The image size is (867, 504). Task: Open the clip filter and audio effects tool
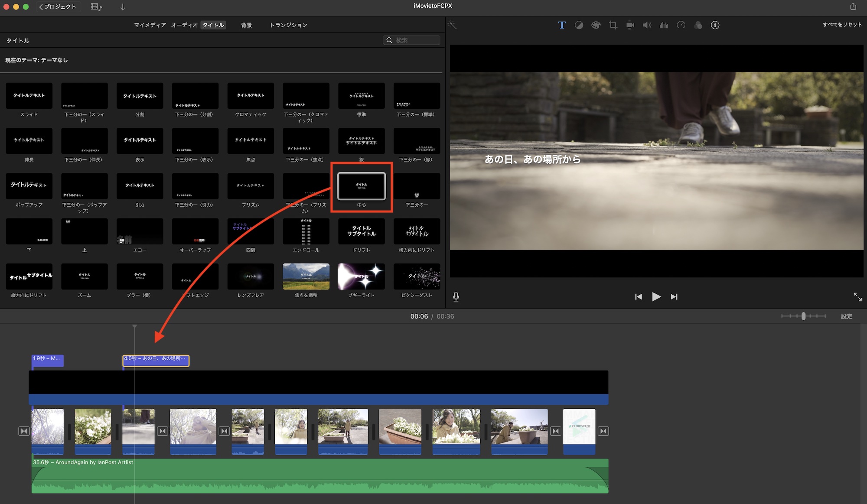(698, 25)
